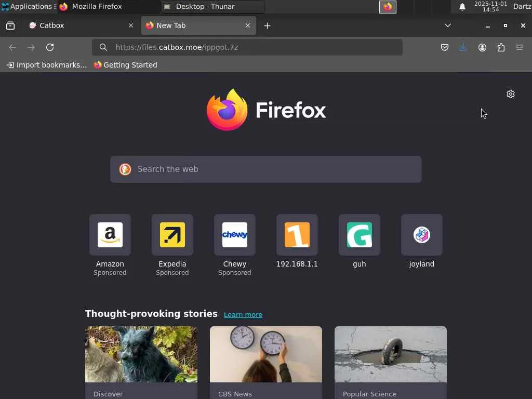Close the New Tab tab
532x399 pixels.
point(248,25)
